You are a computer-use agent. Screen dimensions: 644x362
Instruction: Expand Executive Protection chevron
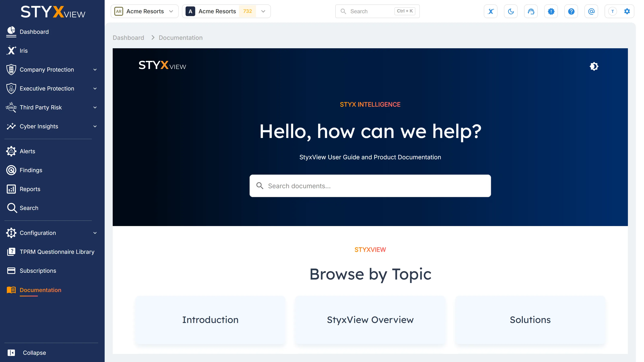click(95, 88)
